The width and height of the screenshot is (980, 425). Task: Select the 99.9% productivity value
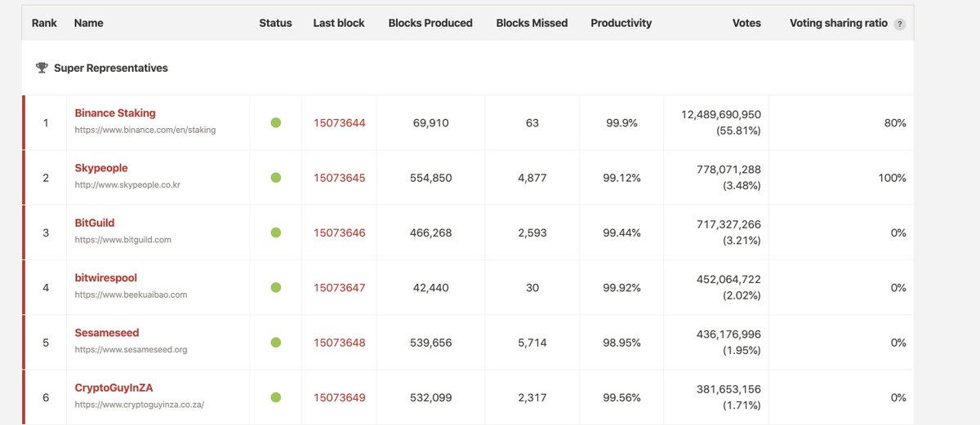621,123
